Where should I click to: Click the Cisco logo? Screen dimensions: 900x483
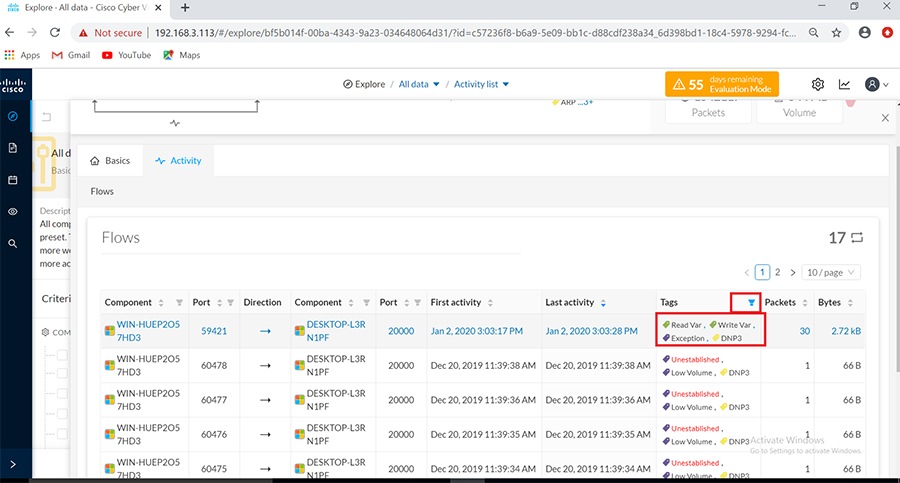(13, 85)
